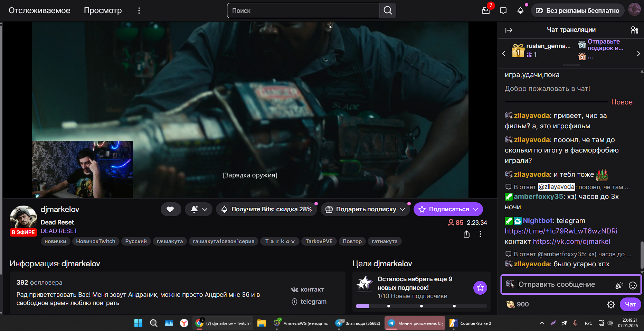Click the webcam overlay in video player
This screenshot has width=644, height=331.
point(83,169)
